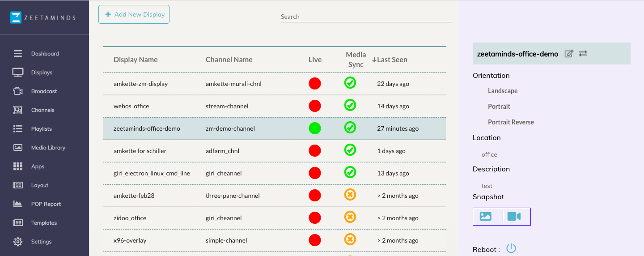Click the edit pencil icon beside zeetaminds-office-demo
Viewport: 644px width, 256px height.
(x=569, y=54)
